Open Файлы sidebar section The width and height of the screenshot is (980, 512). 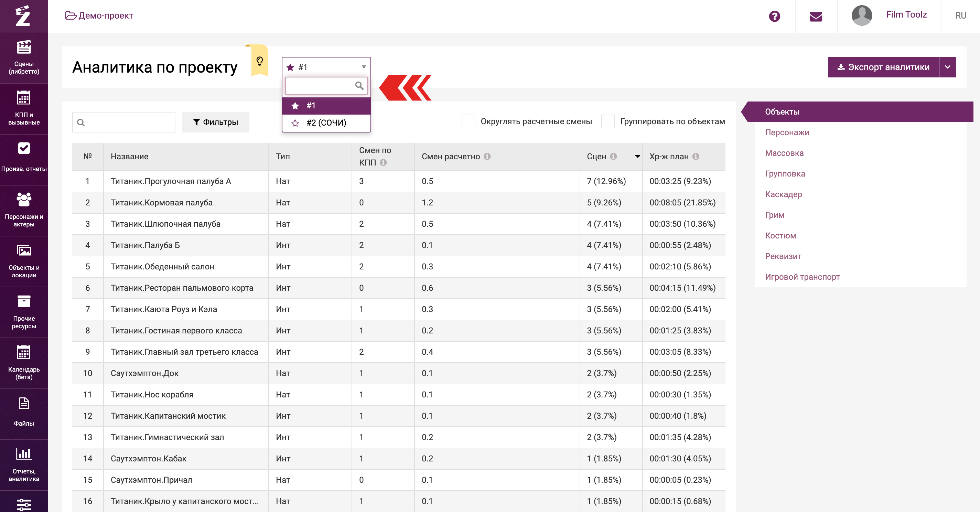click(24, 414)
